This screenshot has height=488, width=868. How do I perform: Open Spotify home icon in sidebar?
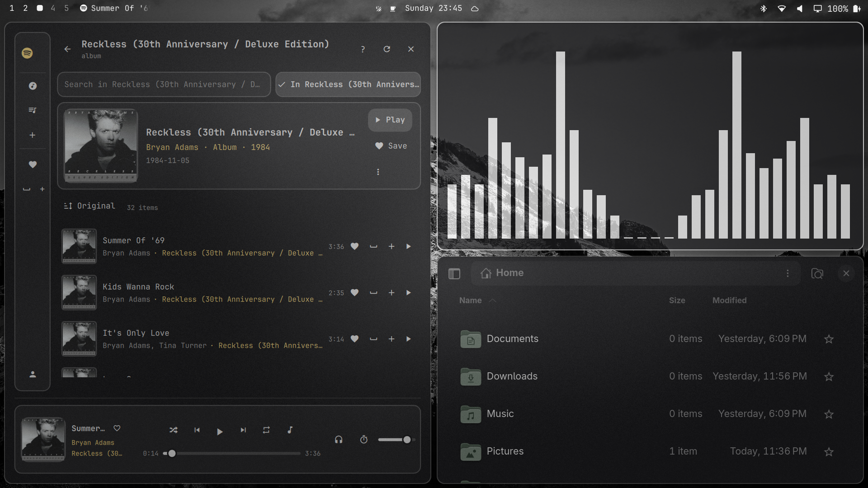[x=27, y=53]
